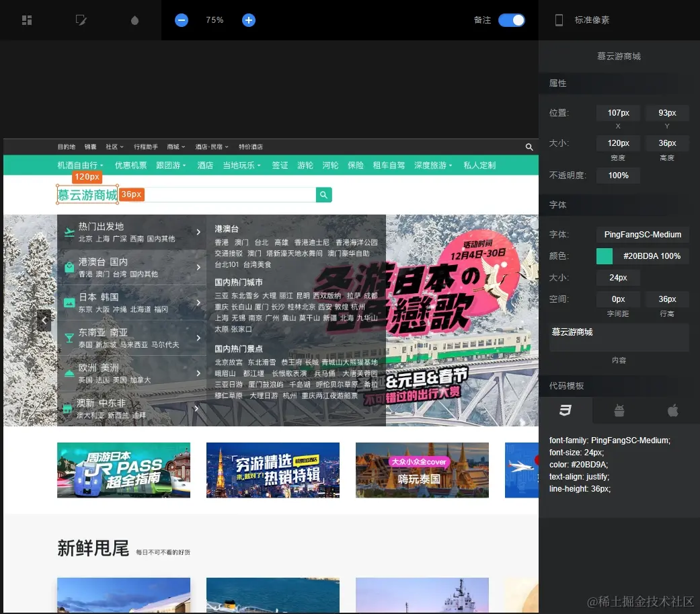Click the plane icon beside 热门出发地
700x614 pixels.
click(69, 232)
